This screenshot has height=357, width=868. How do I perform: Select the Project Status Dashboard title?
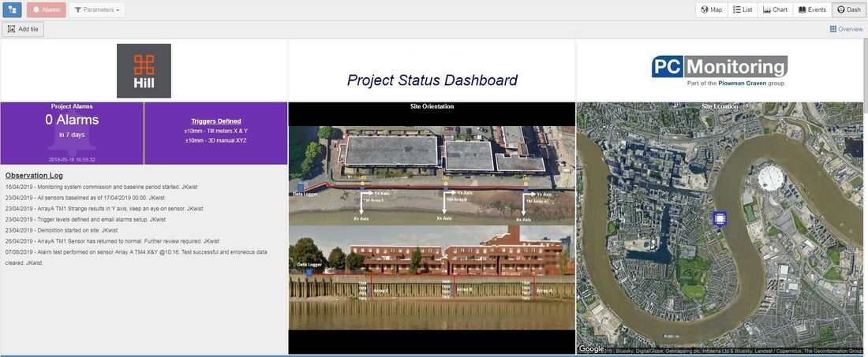(x=432, y=80)
